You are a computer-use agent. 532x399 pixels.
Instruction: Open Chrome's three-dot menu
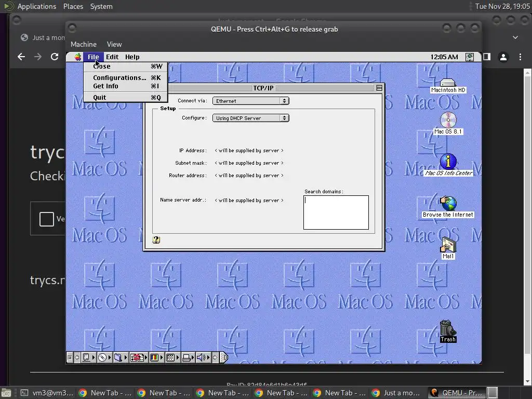520,57
